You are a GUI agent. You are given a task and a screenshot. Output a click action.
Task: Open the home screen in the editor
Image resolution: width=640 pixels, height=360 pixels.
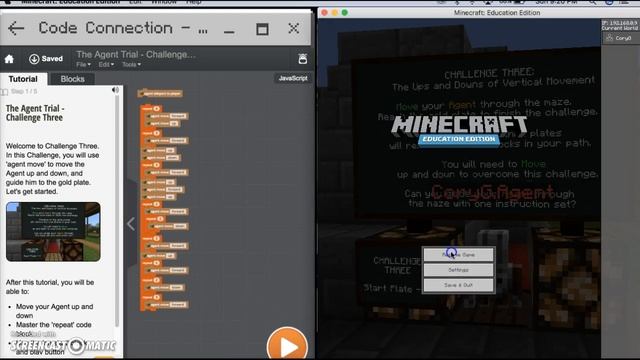[x=9, y=59]
